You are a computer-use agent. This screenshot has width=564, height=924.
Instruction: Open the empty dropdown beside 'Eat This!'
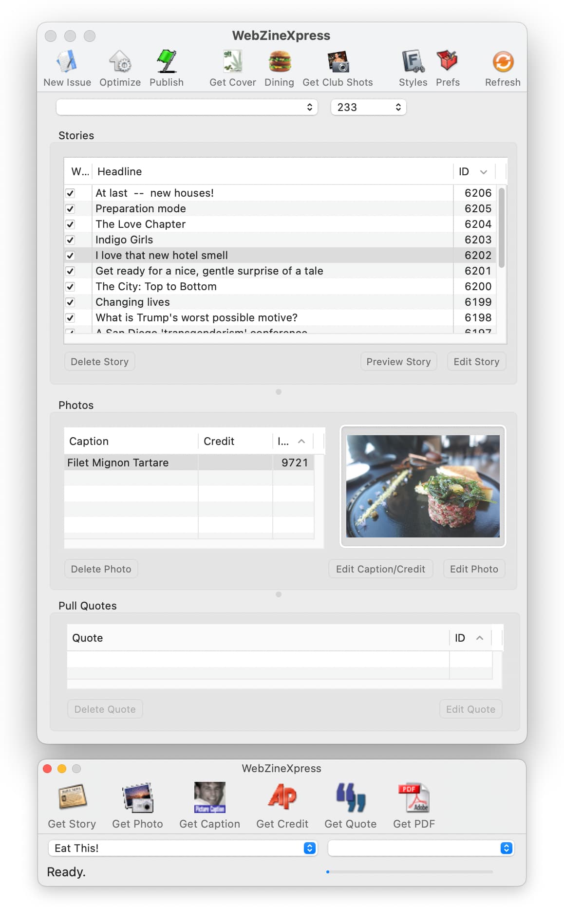[x=421, y=848]
